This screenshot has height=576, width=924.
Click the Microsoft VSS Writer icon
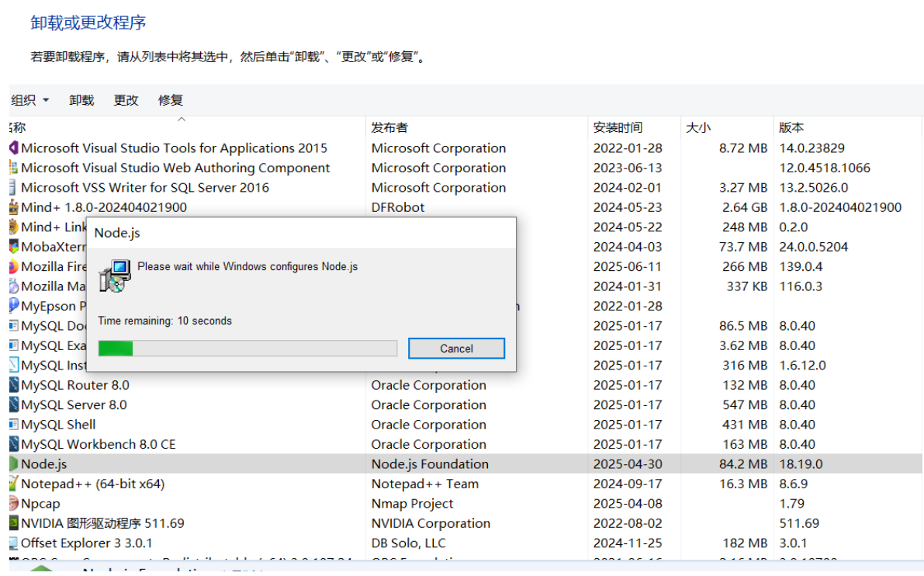coord(12,188)
